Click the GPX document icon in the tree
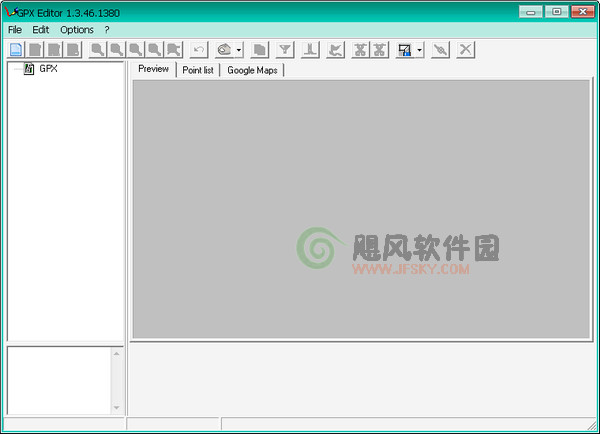 click(x=29, y=69)
